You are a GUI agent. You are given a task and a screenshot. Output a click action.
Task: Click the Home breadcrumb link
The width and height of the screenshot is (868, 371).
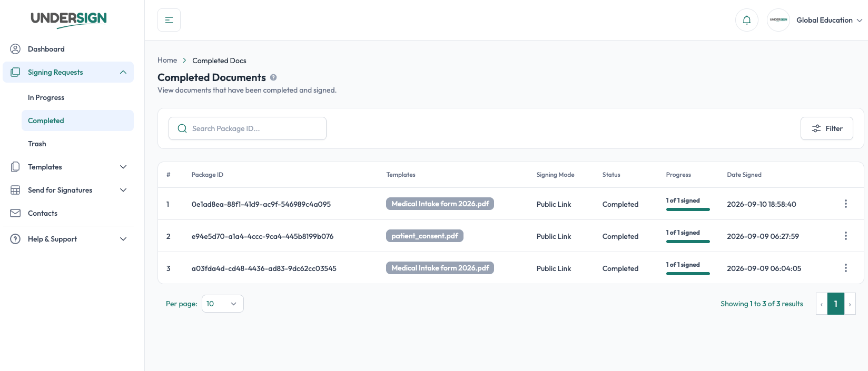click(167, 60)
